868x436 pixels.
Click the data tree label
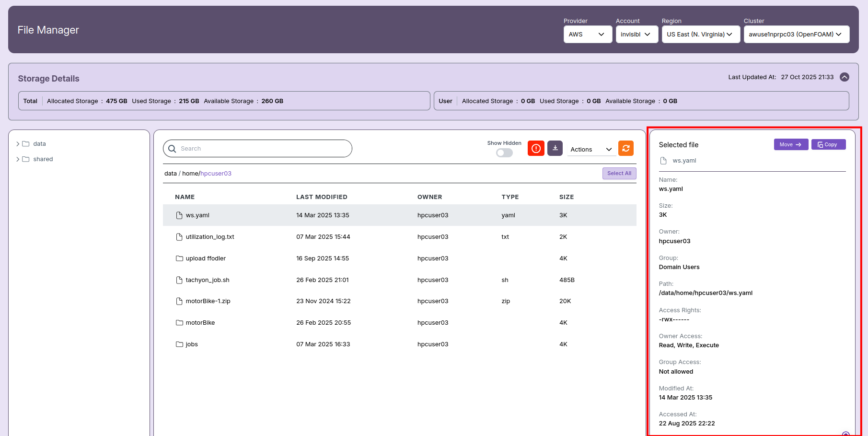click(40, 144)
